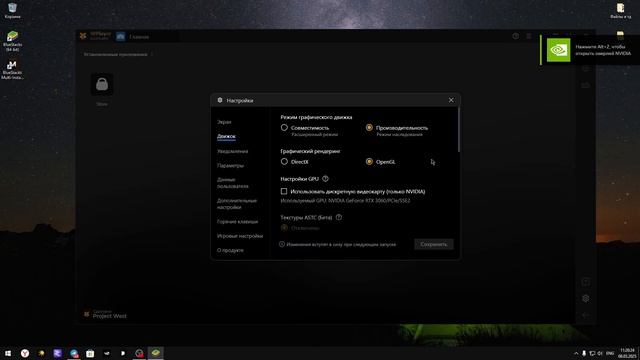The width and height of the screenshot is (640, 360).
Task: Choose DirectX graphics rendering
Action: pyautogui.click(x=284, y=162)
